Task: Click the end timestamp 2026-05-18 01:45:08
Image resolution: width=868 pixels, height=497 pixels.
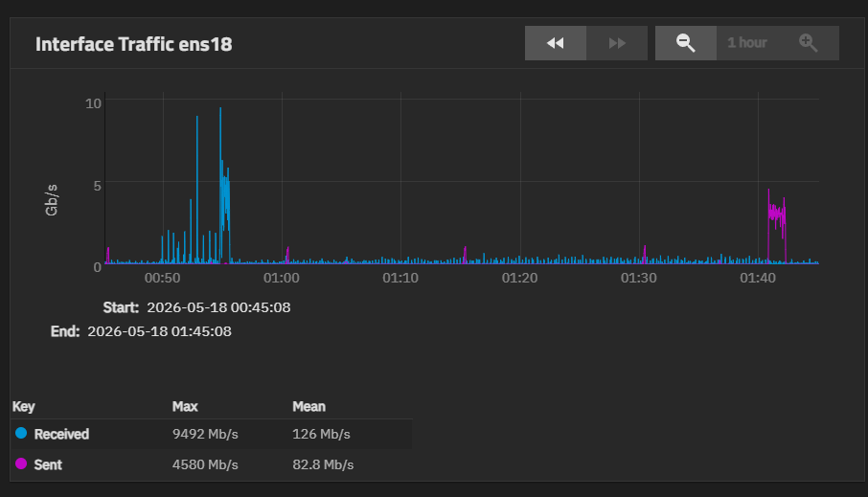Action: click(159, 331)
